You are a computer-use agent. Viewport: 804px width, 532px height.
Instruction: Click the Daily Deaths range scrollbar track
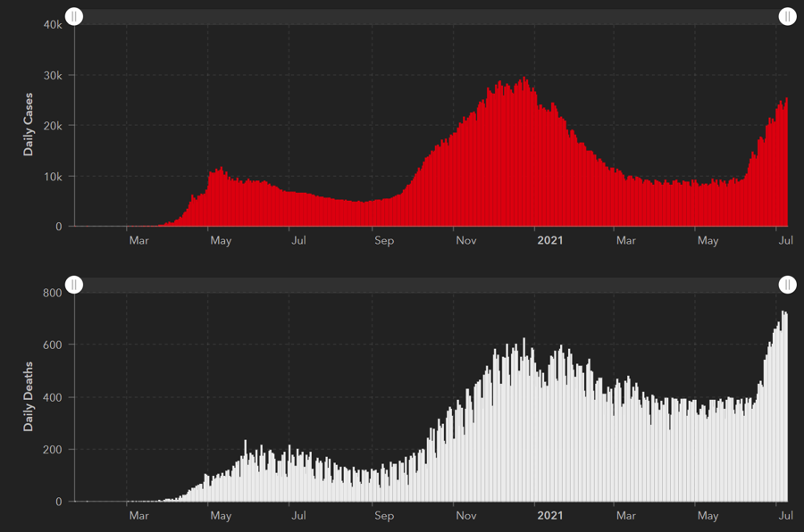[x=429, y=285]
